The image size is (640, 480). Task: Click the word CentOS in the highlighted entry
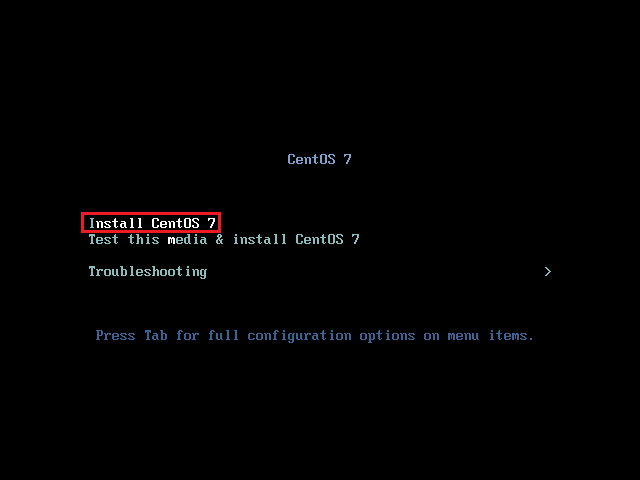coord(175,223)
